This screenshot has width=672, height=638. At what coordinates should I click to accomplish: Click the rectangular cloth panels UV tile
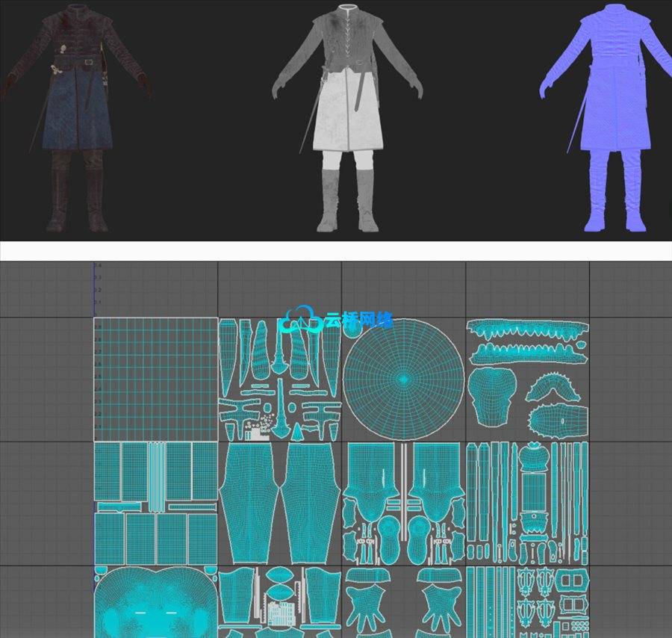pyautogui.click(x=155, y=502)
